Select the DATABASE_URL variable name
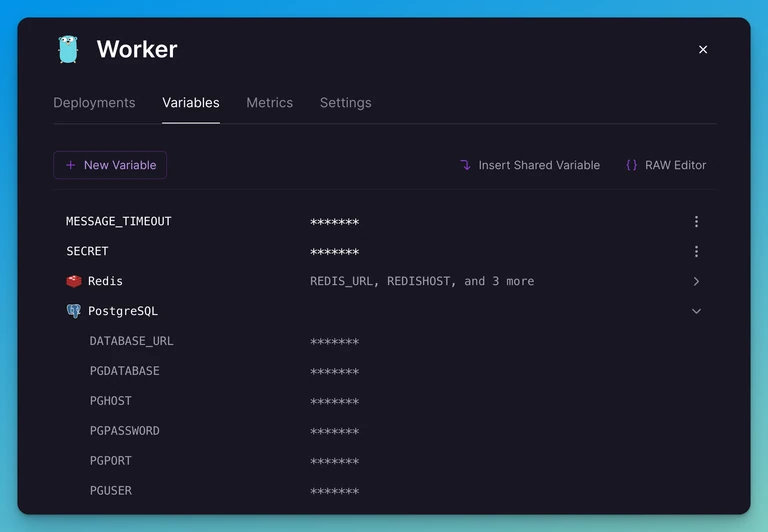The width and height of the screenshot is (768, 532). (131, 341)
